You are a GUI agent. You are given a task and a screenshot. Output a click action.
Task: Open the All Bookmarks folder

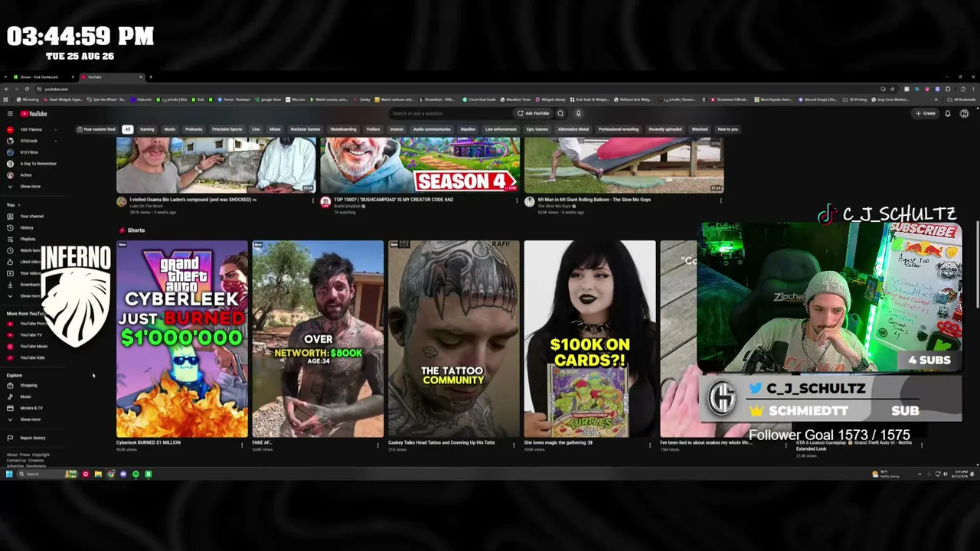962,99
